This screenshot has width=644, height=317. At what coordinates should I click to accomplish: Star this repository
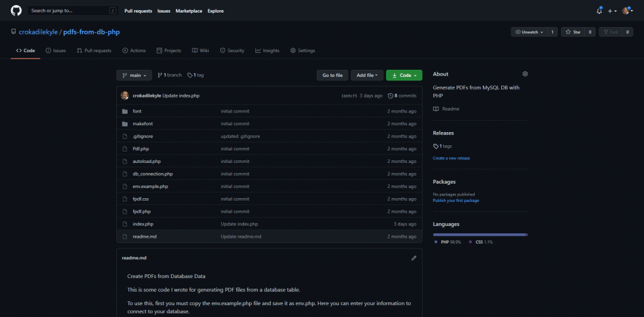click(572, 31)
